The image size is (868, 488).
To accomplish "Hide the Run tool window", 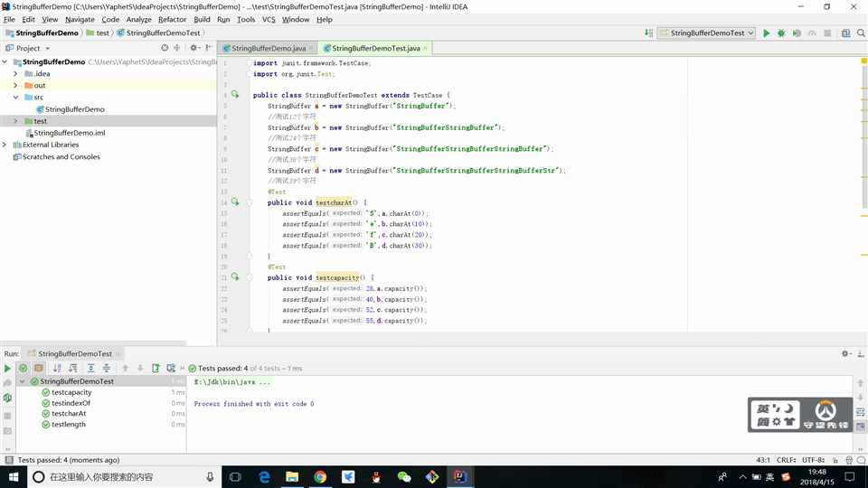I will pos(860,353).
